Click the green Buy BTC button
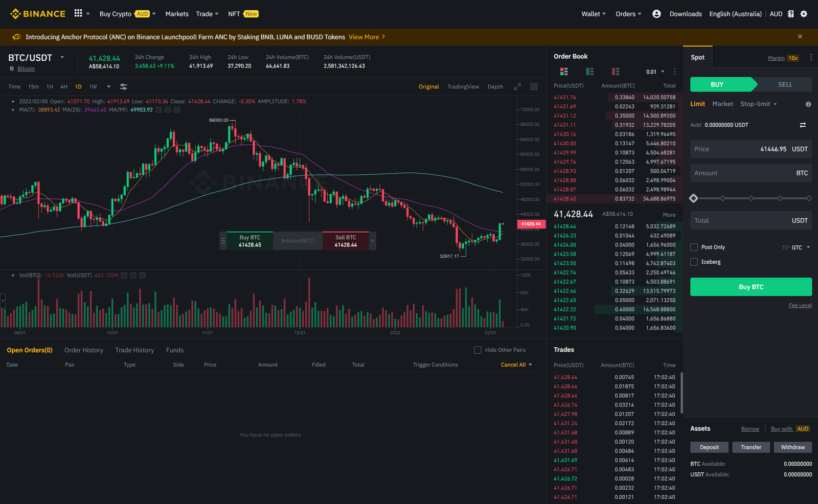Image resolution: width=818 pixels, height=504 pixels. 751,287
